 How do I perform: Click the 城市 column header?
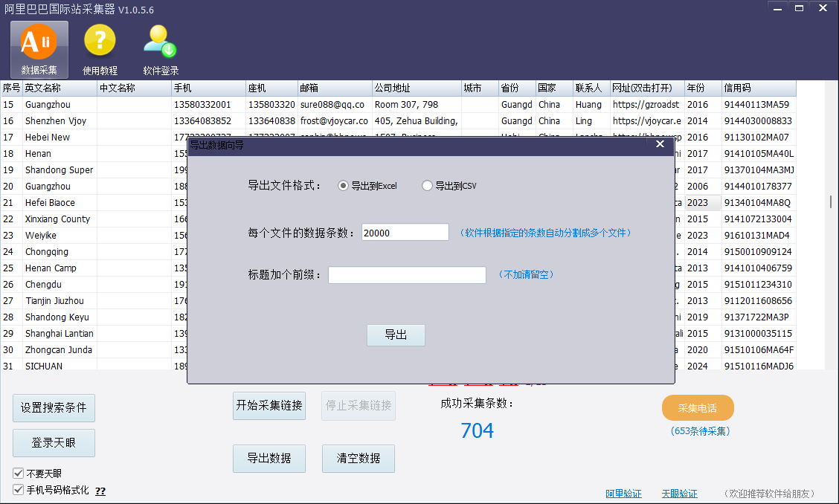click(x=480, y=88)
